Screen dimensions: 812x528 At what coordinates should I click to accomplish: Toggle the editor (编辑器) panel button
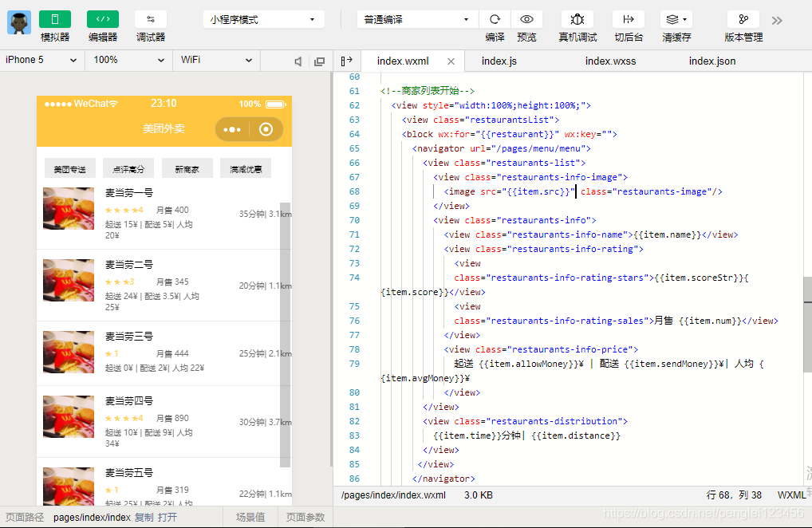pos(103,20)
